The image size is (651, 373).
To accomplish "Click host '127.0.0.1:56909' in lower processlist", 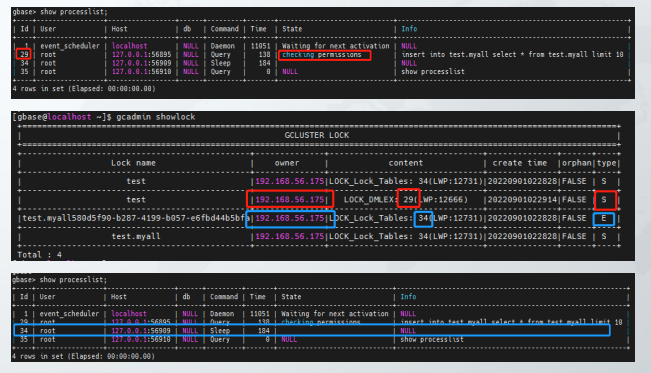I will coord(140,331).
